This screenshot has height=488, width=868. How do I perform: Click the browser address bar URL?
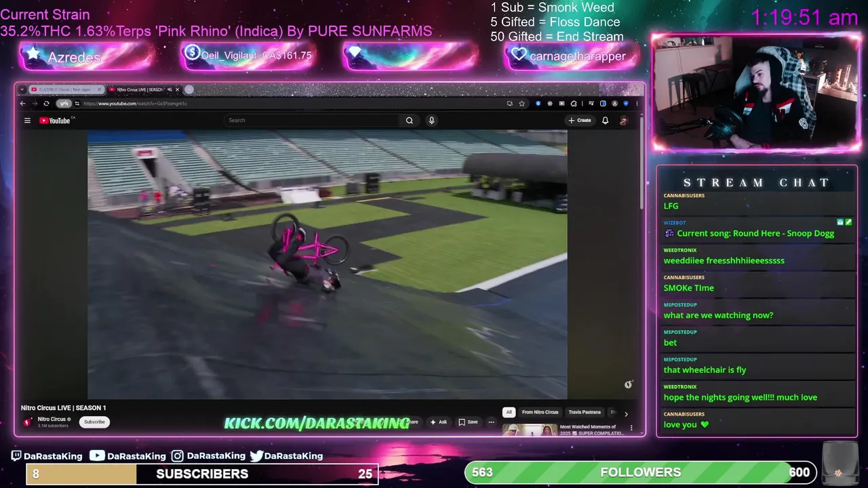click(135, 104)
